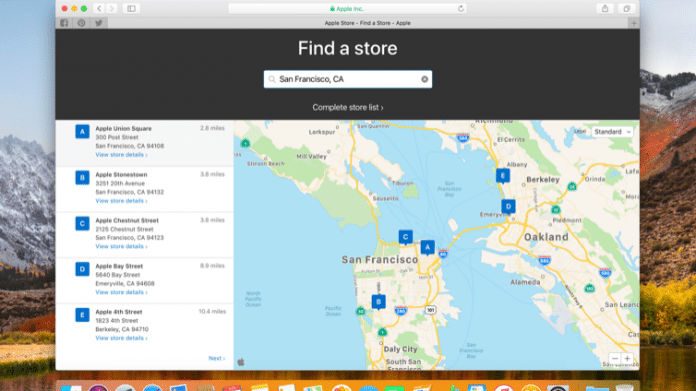
Task: Click the Sausalito label on the map
Action: coord(385,198)
